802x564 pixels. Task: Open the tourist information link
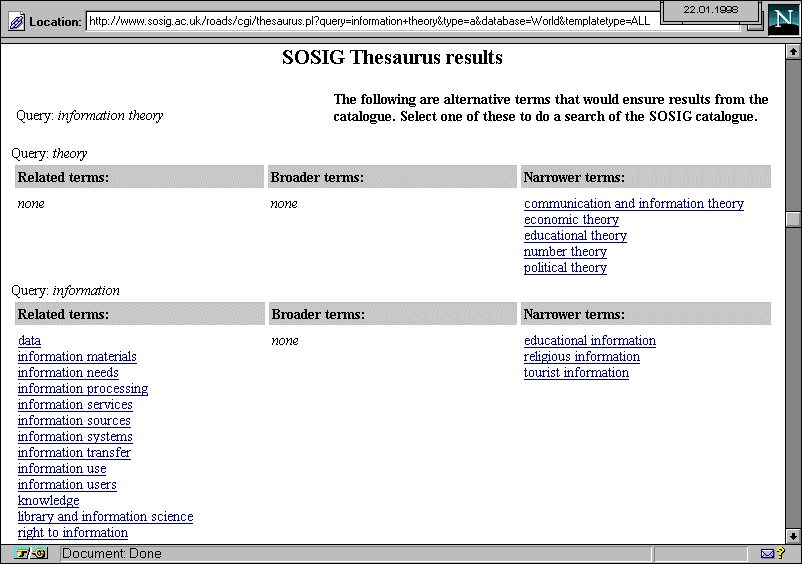[576, 373]
